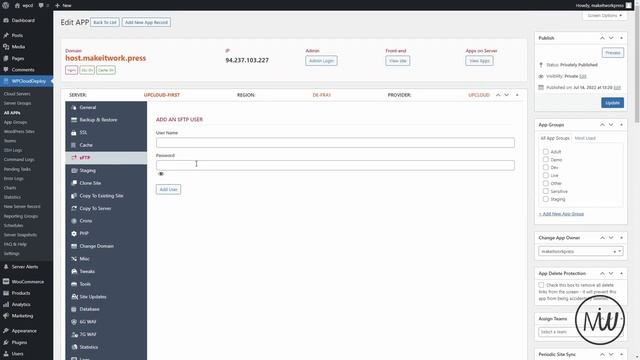The width and height of the screenshot is (640, 360).
Task: Collapse Periodic Site Sync panel toggle arrow
Action: 622,354
